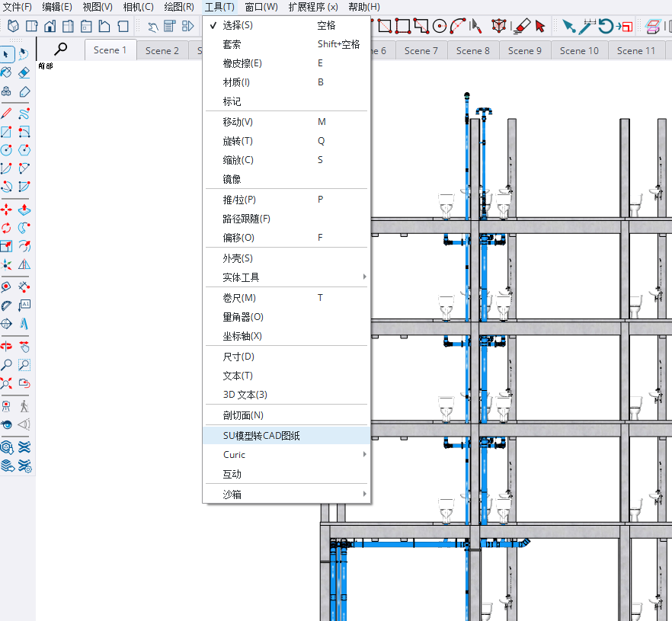The width and height of the screenshot is (672, 621).
Task: Select the Eraser tool in left toolbar
Action: coord(24,72)
